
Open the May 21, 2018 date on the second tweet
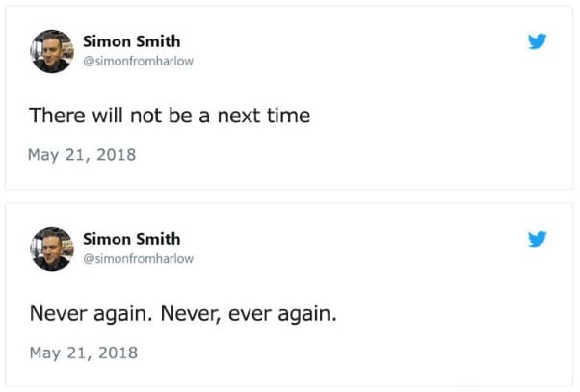84,353
